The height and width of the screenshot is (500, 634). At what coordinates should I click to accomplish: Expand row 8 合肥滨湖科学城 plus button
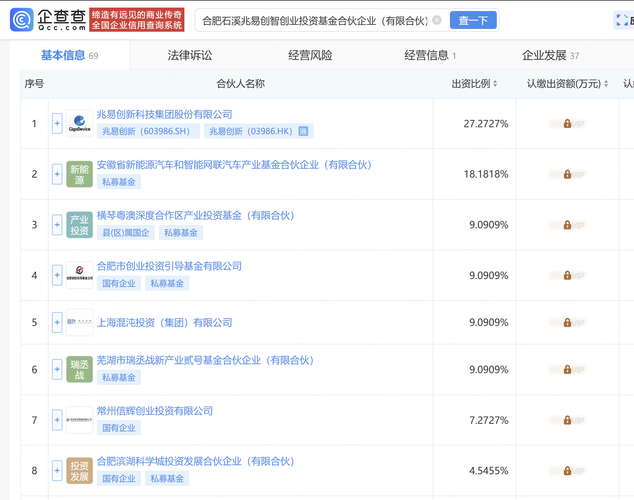pyautogui.click(x=57, y=470)
